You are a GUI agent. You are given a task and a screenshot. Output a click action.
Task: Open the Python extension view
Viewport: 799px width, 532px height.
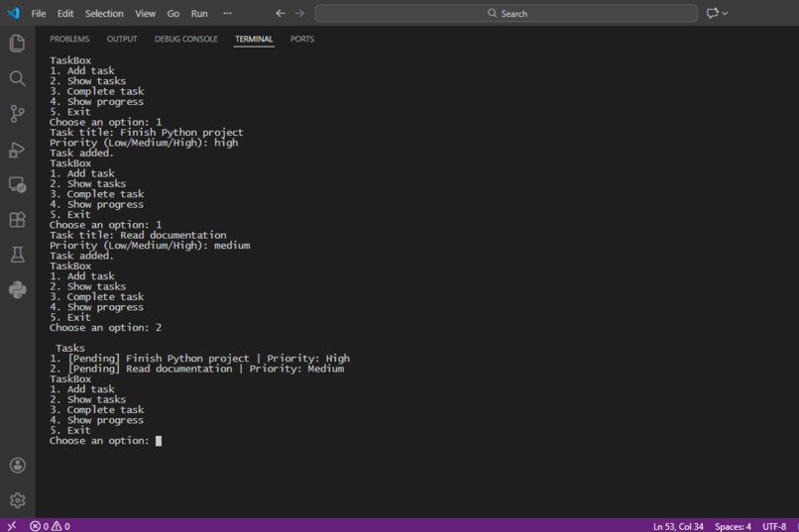[17, 289]
